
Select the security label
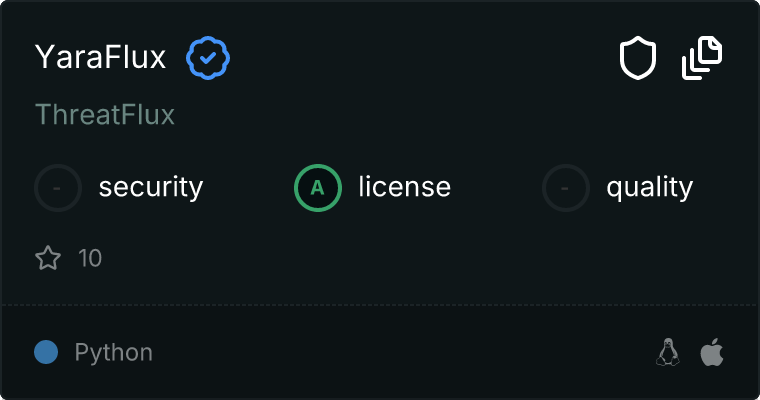click(151, 187)
